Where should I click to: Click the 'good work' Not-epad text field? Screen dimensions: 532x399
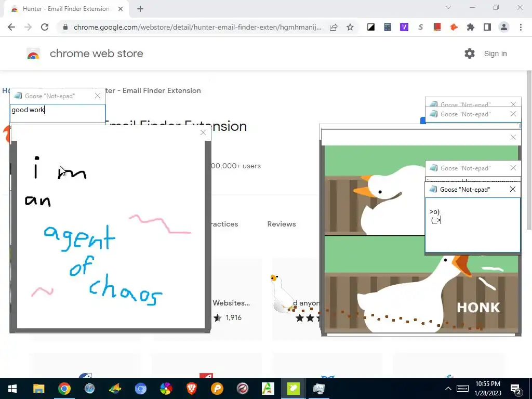58,113
